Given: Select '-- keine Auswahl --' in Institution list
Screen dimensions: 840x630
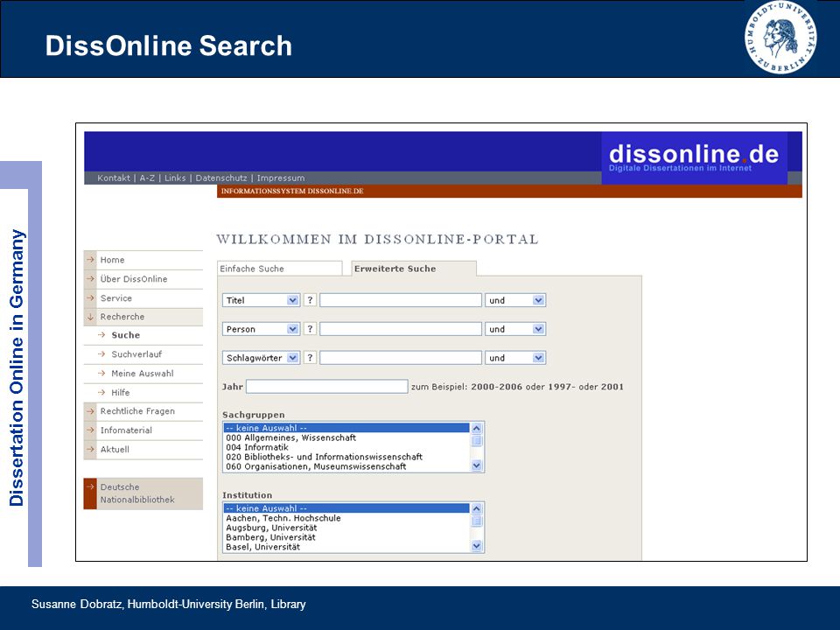Looking at the screenshot, I should (x=346, y=508).
